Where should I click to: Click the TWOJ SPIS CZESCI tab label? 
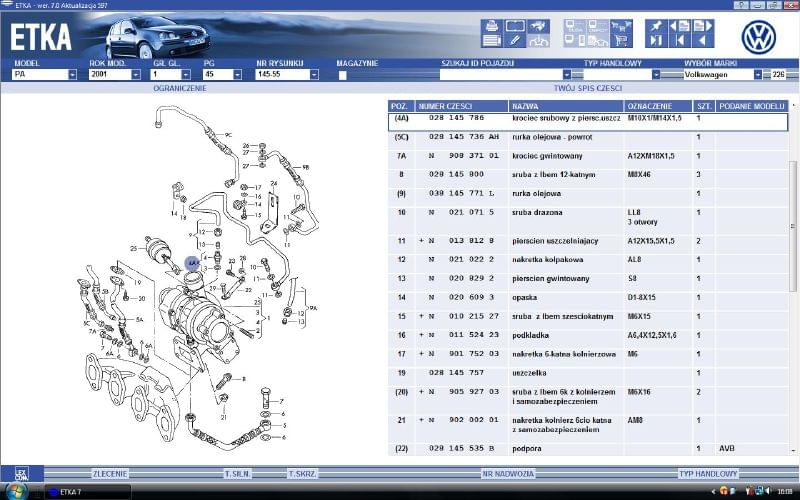coord(588,88)
